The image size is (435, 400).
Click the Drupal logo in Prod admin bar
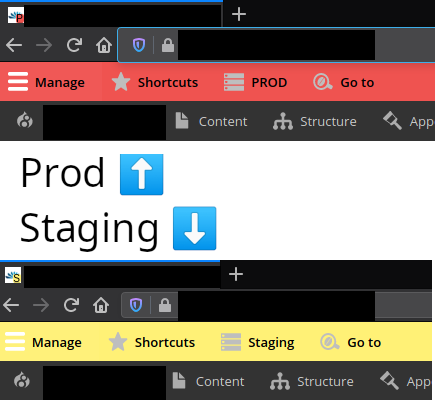pyautogui.click(x=25, y=120)
